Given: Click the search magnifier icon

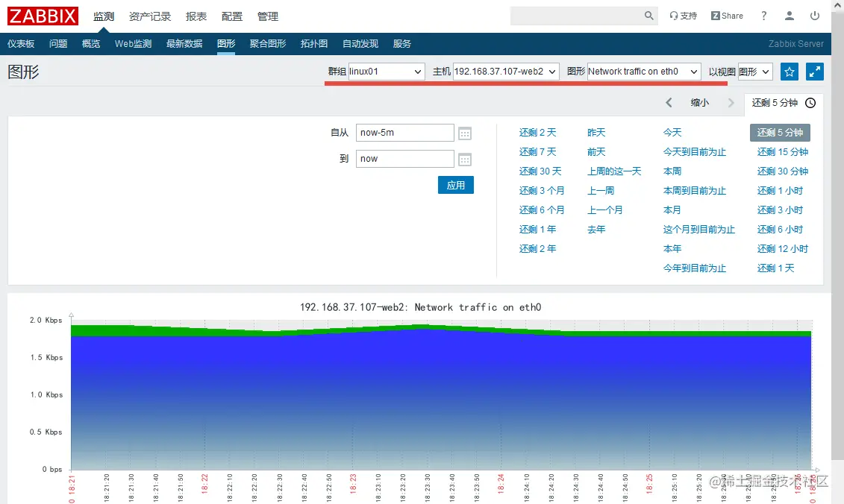Looking at the screenshot, I should click(648, 15).
